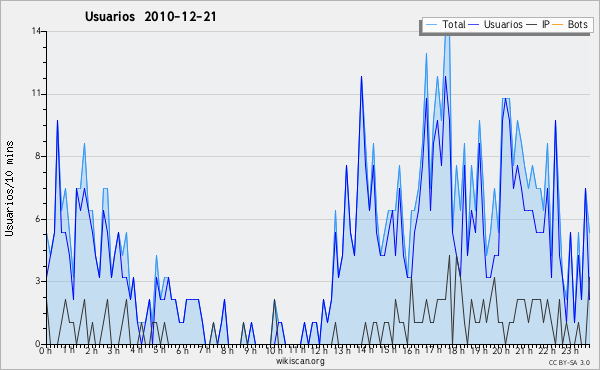This screenshot has width=600, height=370.
Task: Click the x-axis label '6 h'
Action: [x=182, y=350]
